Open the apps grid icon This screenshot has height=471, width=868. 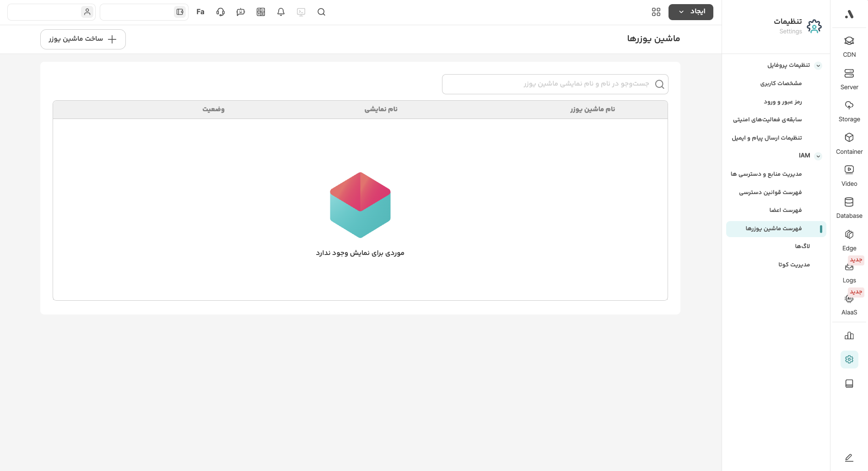coord(656,12)
